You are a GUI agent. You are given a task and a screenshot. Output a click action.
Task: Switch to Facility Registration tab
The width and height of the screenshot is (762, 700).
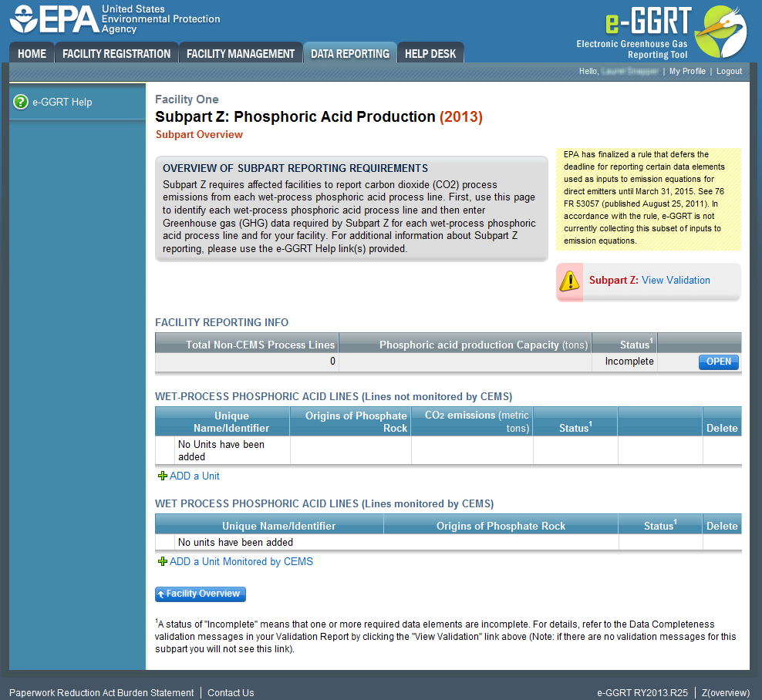(116, 54)
